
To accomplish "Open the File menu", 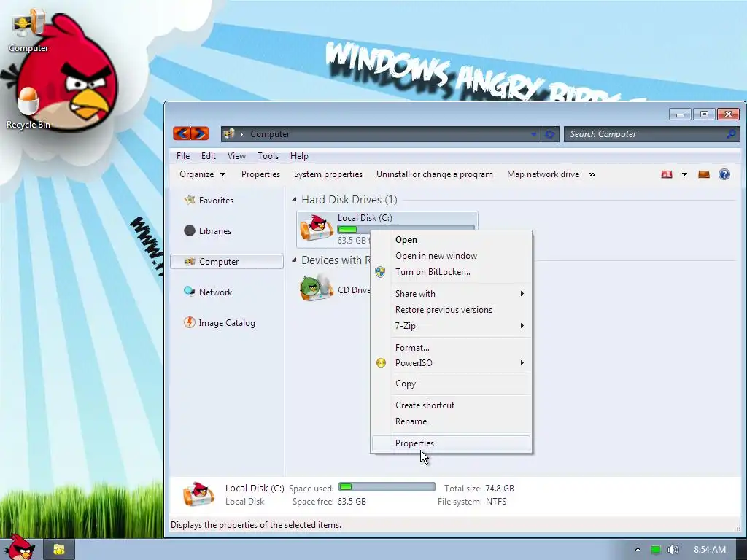I will (183, 156).
